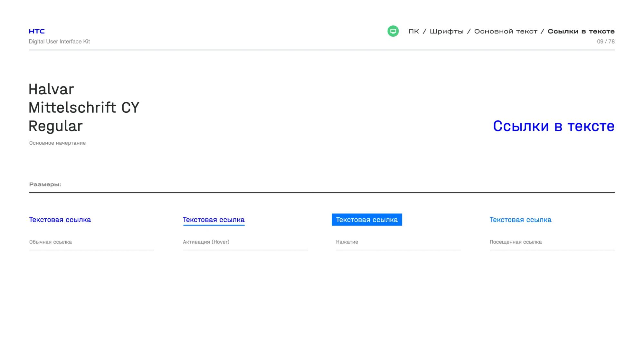Go to Основной текст breadcrumb
Screen dimensions: 644x362
506,31
